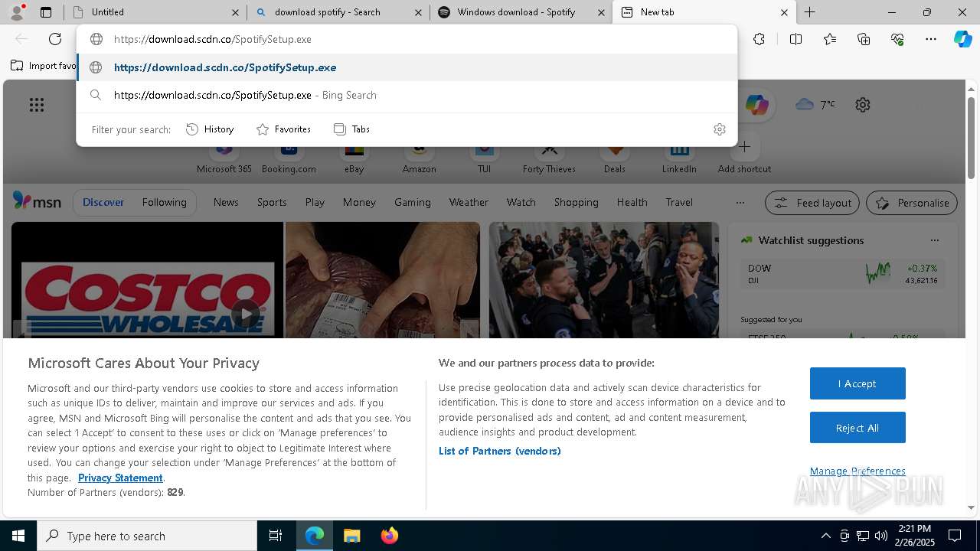This screenshot has height=551, width=980.
Task: Open the Windows Start menu
Action: click(18, 536)
